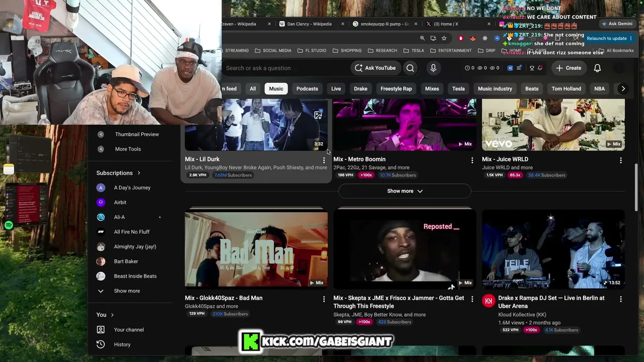Bookmark this page with the star icon
Image resolution: width=644 pixels, height=362 pixels.
coord(444,38)
